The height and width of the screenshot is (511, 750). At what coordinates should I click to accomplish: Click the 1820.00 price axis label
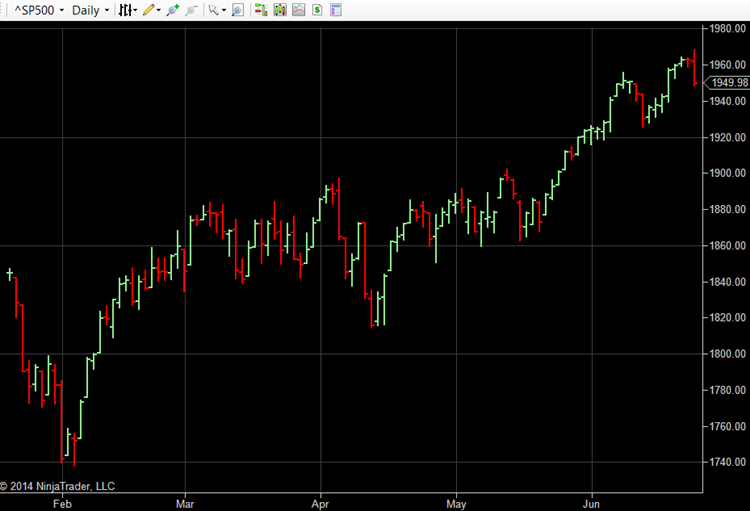pos(727,318)
